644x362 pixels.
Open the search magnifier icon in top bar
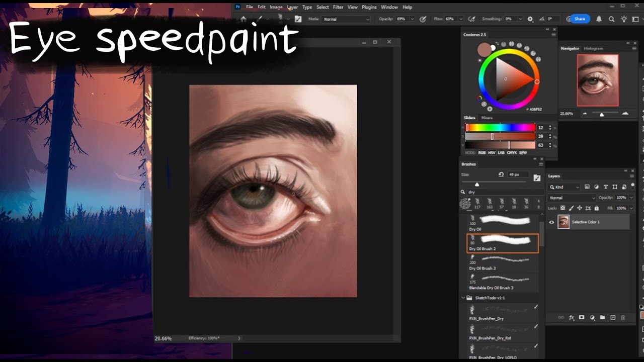611,19
